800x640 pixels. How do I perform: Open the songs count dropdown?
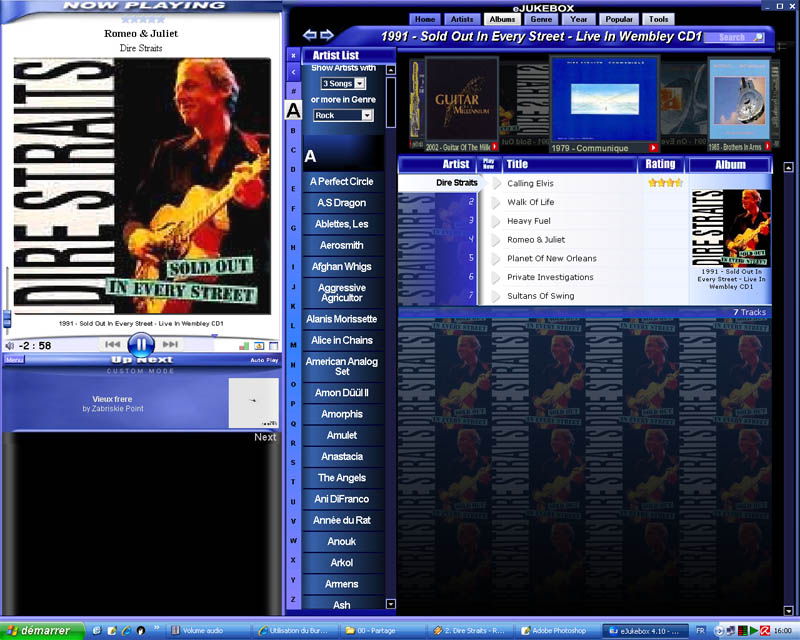click(360, 83)
